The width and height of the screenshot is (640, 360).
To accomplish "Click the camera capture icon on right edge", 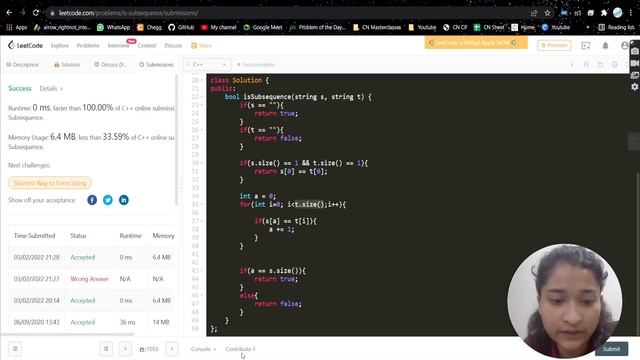I will [634, 51].
